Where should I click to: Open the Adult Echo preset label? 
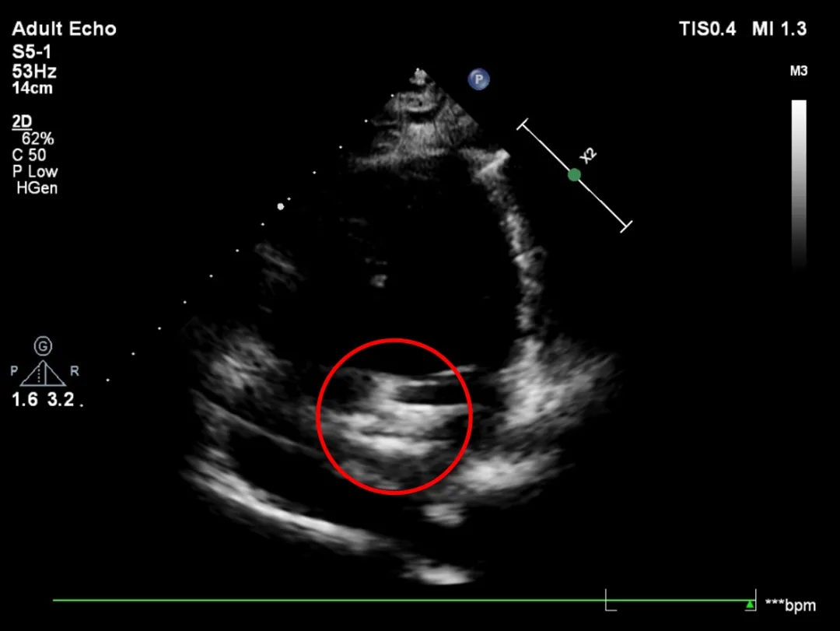tap(64, 30)
